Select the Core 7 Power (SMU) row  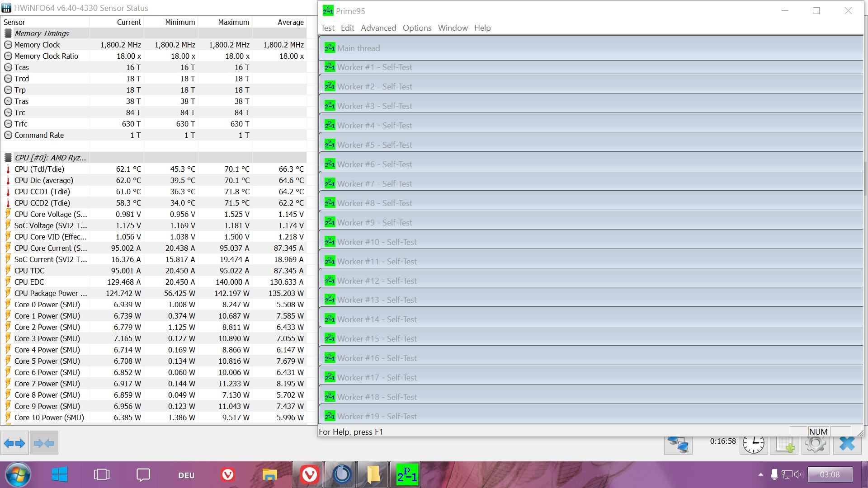(x=154, y=384)
